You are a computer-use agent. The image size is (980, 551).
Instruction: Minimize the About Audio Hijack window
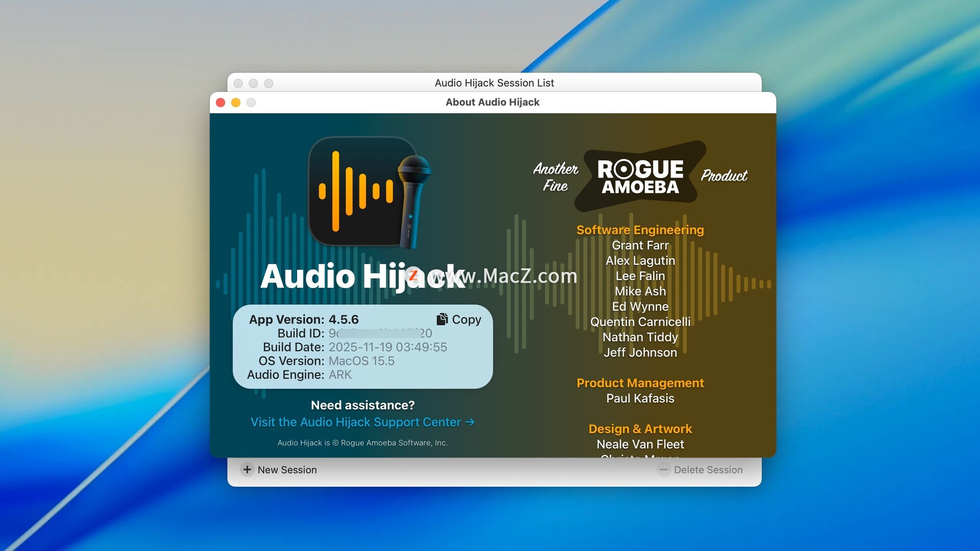click(236, 103)
